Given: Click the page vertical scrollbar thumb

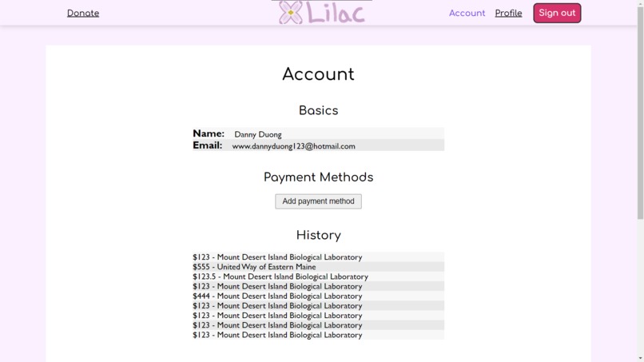Looking at the screenshot, I should 640,111.
